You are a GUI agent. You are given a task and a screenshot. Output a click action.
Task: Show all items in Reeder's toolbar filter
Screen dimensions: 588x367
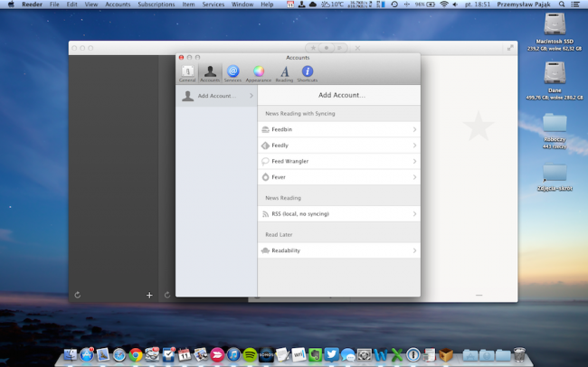[339, 48]
